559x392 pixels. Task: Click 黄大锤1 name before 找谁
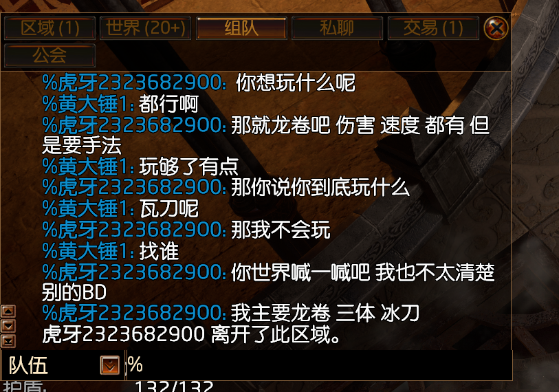pos(88,251)
